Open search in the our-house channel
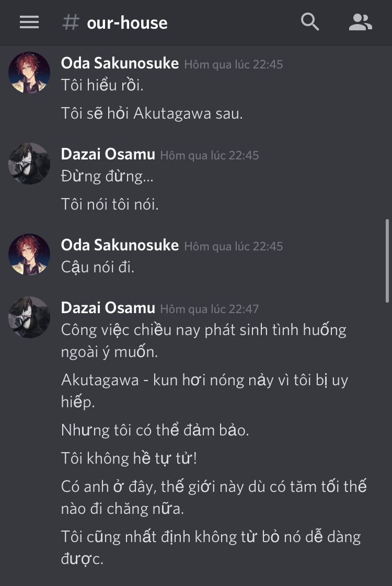The width and height of the screenshot is (392, 586). (x=310, y=22)
